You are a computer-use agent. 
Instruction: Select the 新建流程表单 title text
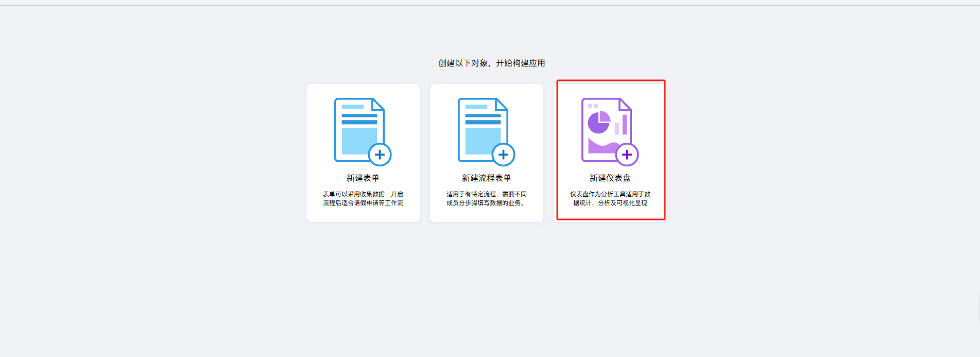[x=486, y=178]
